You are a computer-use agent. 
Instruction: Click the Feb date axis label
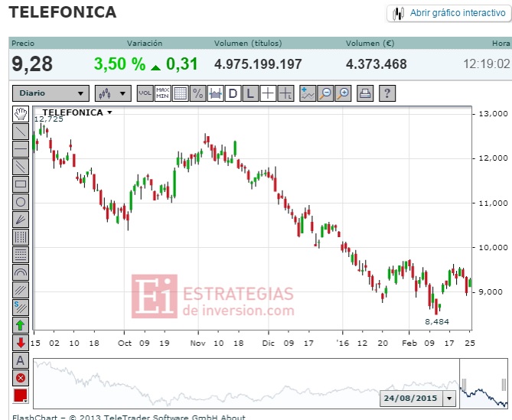409,343
